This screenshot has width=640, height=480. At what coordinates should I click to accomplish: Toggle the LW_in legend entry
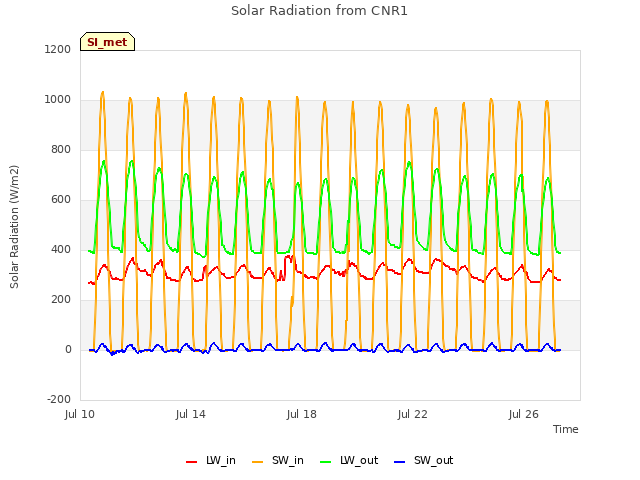point(211,460)
